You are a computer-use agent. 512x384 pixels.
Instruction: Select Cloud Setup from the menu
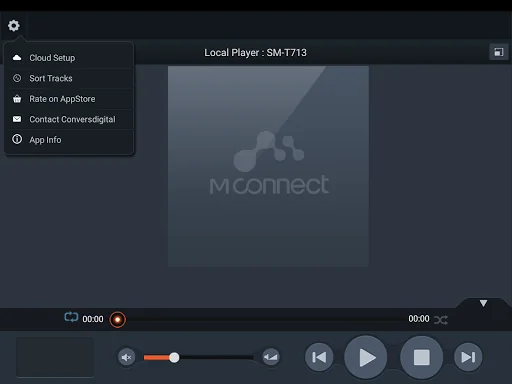[x=69, y=58]
